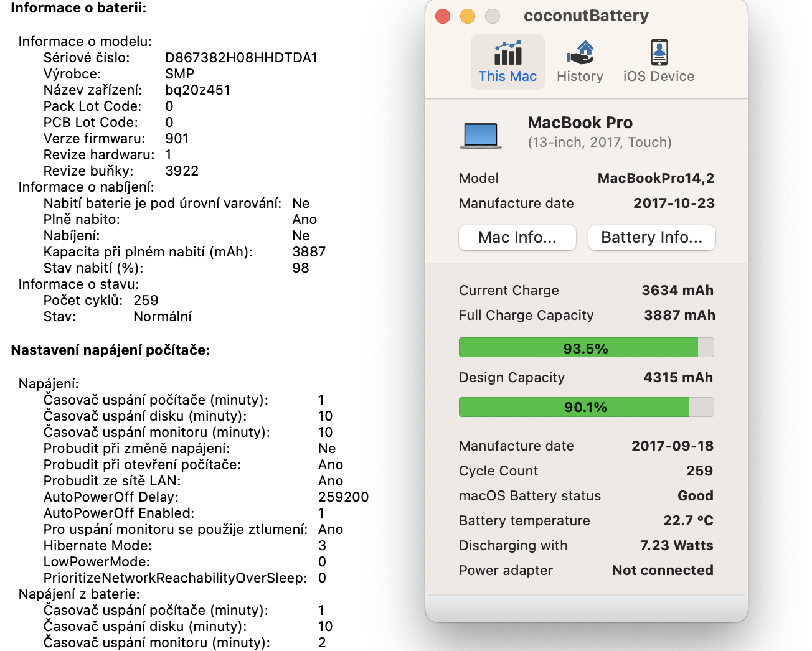Click the Discharging with value 7.23 Watts
Viewport: 812px width, 651px height.
coord(677,546)
